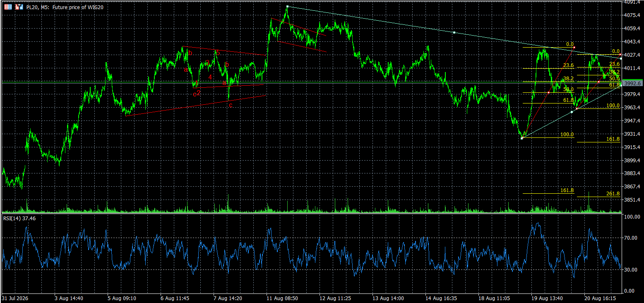Click the 4027.4 price scale label
The height and width of the screenshot is (303, 644).
[x=632, y=55]
